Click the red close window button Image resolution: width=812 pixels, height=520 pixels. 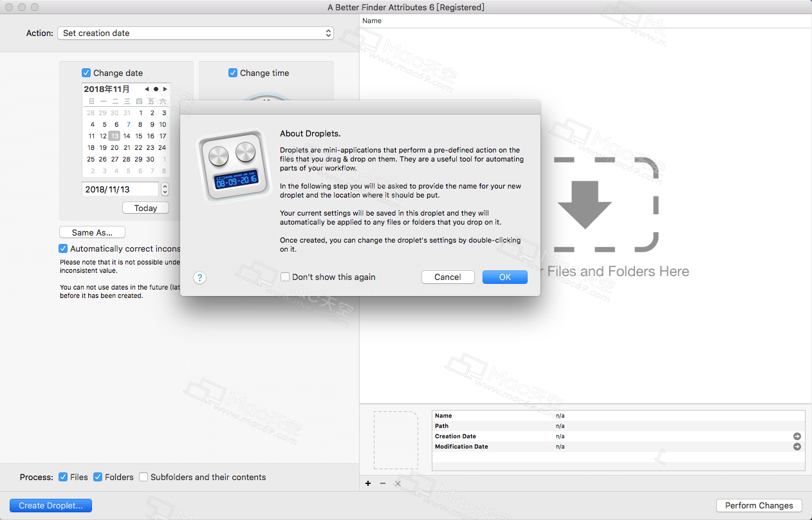tap(9, 7)
